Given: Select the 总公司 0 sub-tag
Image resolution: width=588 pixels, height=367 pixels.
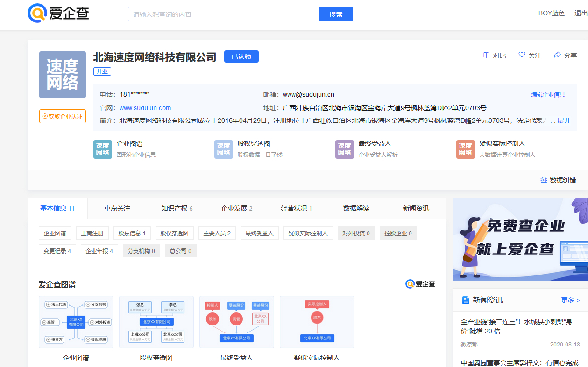Looking at the screenshot, I should (181, 251).
